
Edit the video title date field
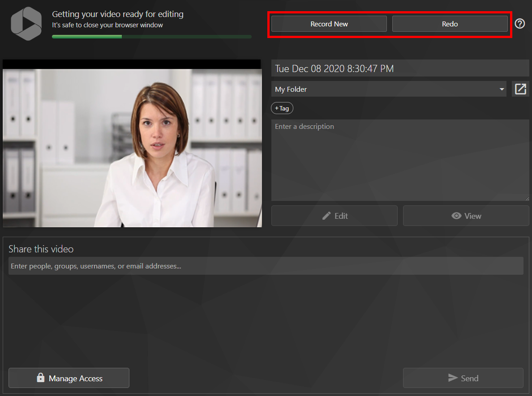(x=400, y=68)
